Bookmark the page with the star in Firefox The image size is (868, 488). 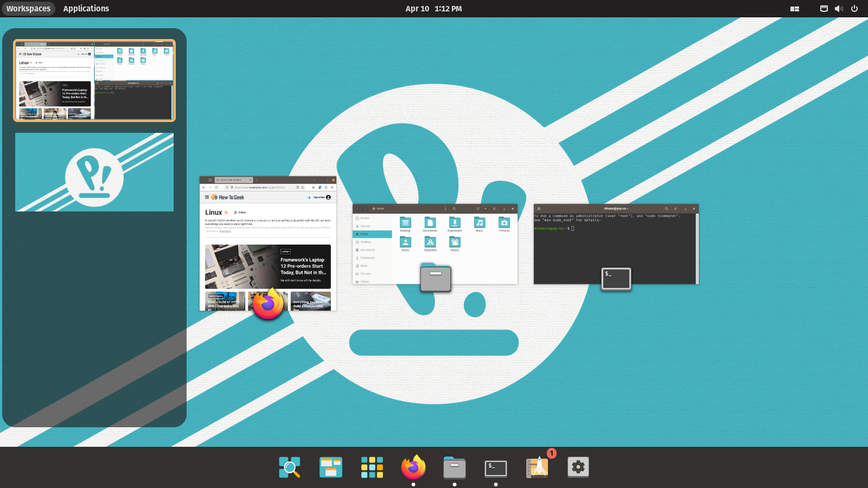[x=302, y=188]
